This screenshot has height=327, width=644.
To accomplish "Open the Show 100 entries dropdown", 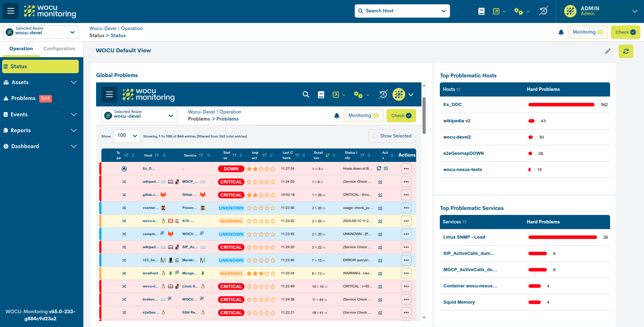I will coord(126,135).
